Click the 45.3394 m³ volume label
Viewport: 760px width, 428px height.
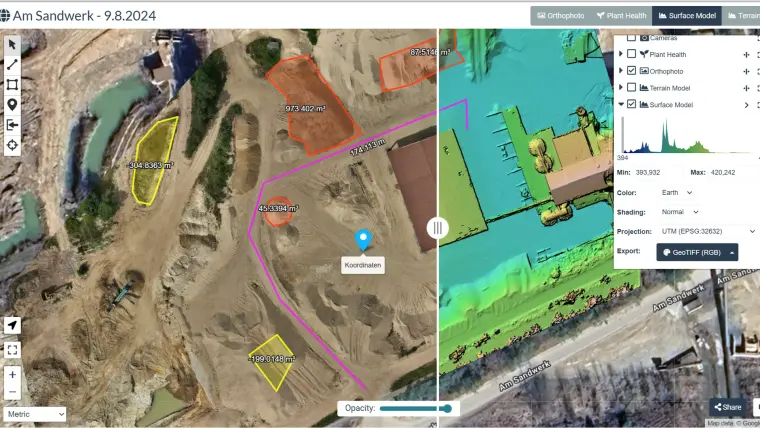pos(278,208)
